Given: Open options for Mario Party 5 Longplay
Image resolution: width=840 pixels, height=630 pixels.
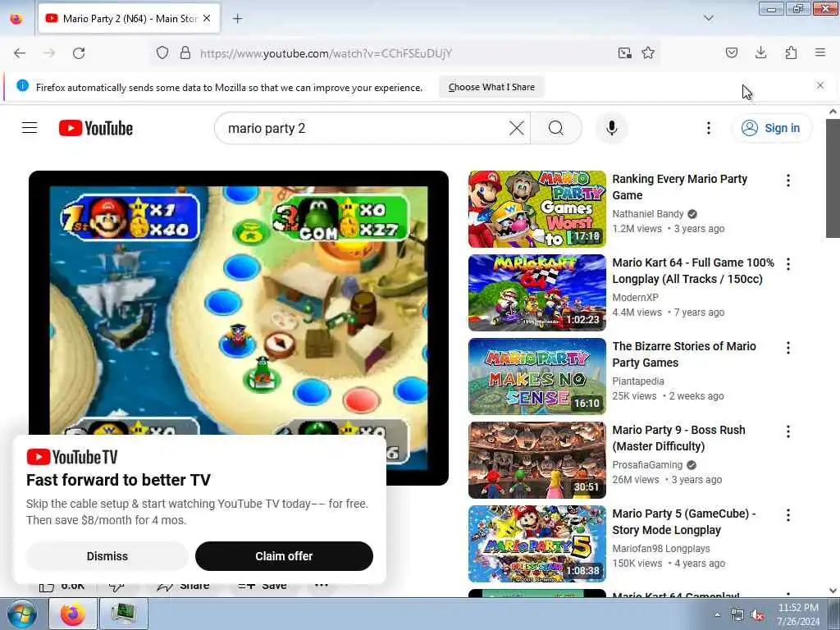Looking at the screenshot, I should point(788,515).
